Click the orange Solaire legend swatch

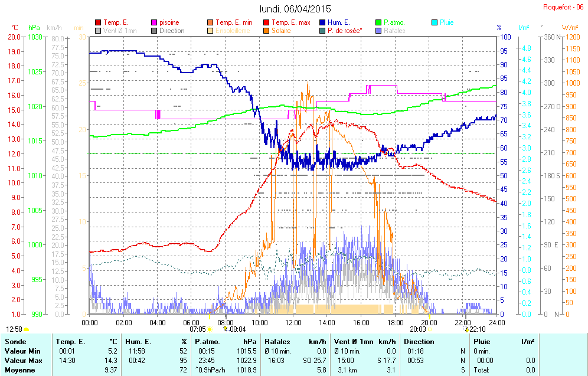pyautogui.click(x=266, y=31)
